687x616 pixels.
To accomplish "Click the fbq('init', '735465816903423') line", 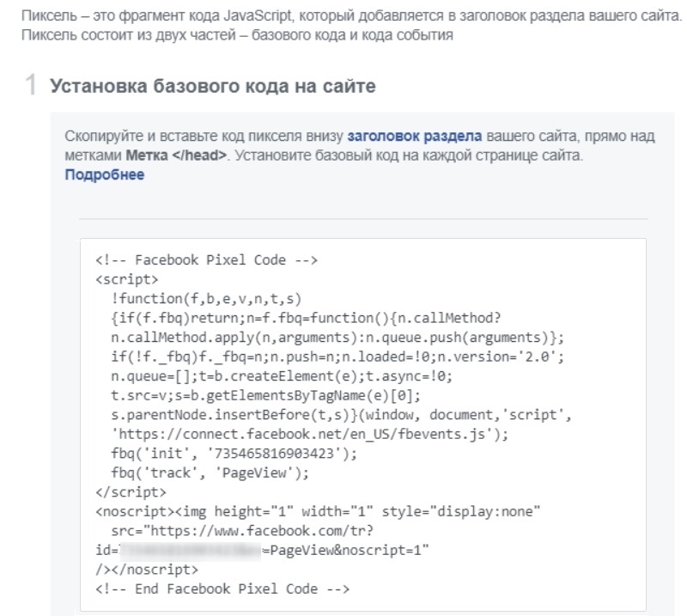I will click(234, 454).
